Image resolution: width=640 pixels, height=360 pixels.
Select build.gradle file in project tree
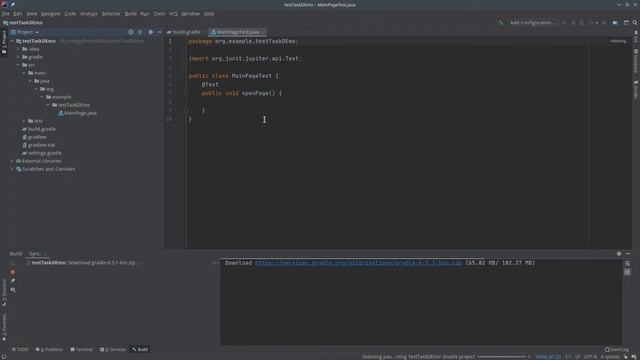click(39, 129)
